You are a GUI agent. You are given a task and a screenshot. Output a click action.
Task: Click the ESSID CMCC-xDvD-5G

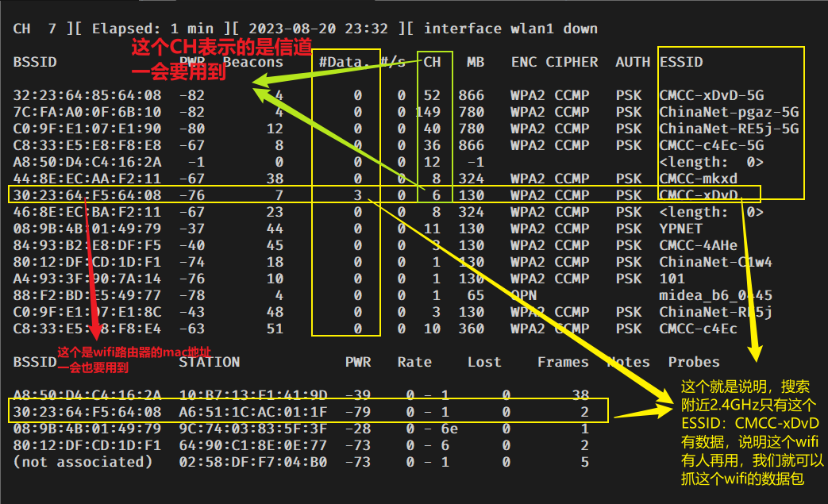711,95
